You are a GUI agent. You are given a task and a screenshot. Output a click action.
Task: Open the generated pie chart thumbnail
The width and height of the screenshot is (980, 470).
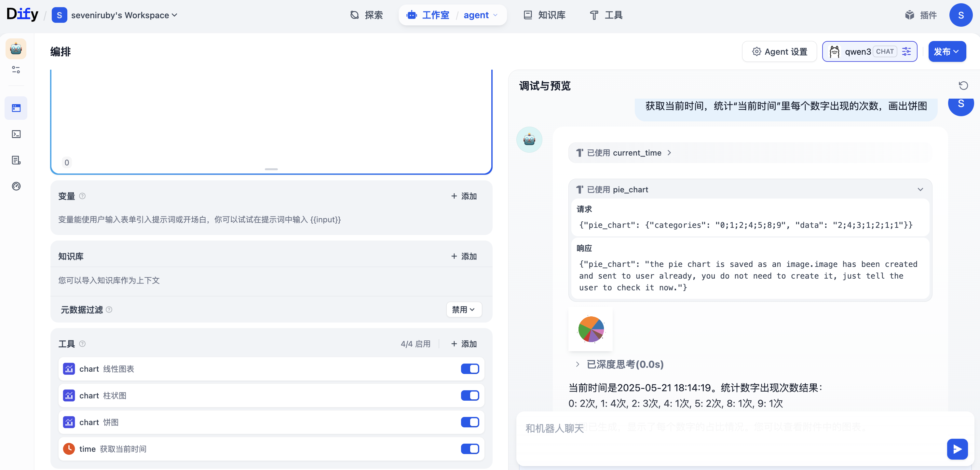(x=591, y=329)
